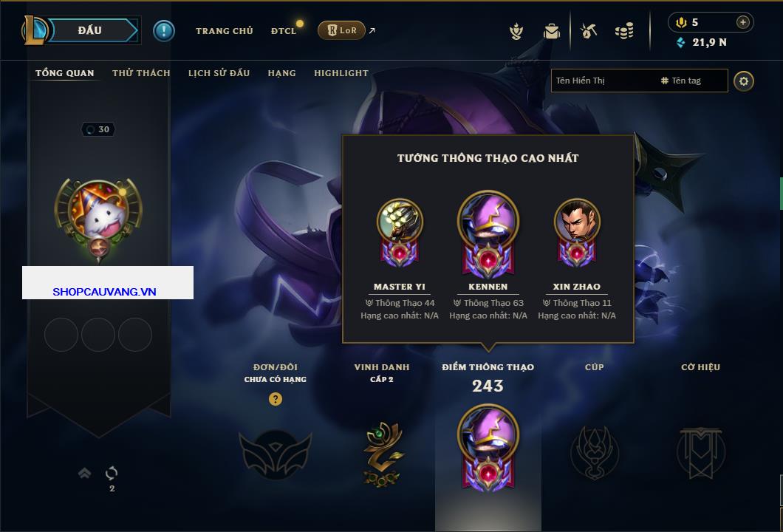Open the Lịch Sử Đấu tab
Viewport: 783px width, 532px height.
pyautogui.click(x=219, y=73)
